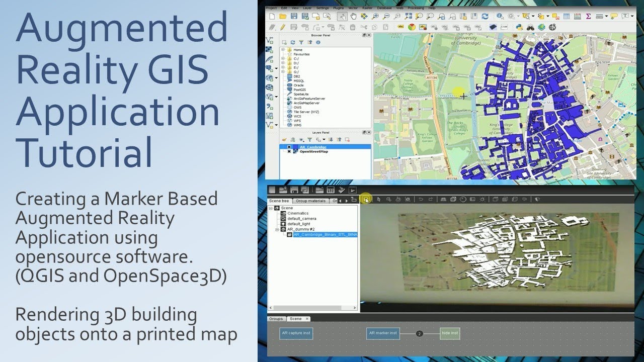Click the link node numbered 2
This screenshot has height=362, width=644.
click(x=420, y=333)
